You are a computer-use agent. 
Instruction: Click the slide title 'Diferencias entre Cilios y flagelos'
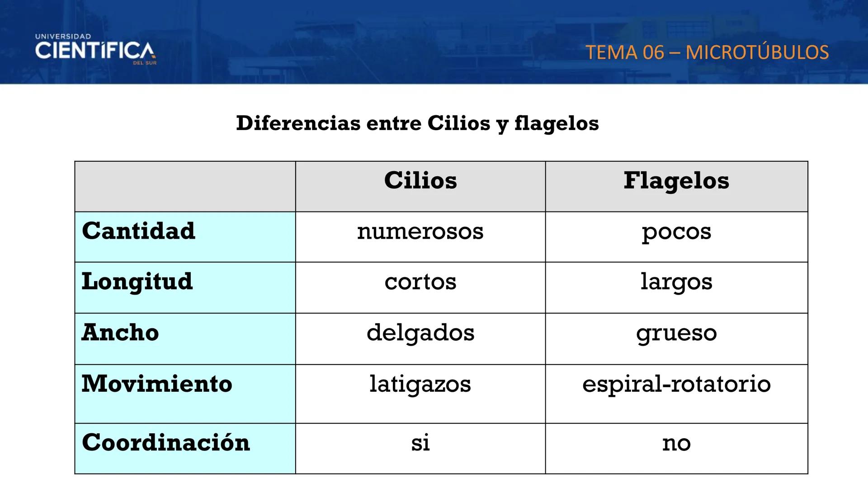tap(417, 123)
